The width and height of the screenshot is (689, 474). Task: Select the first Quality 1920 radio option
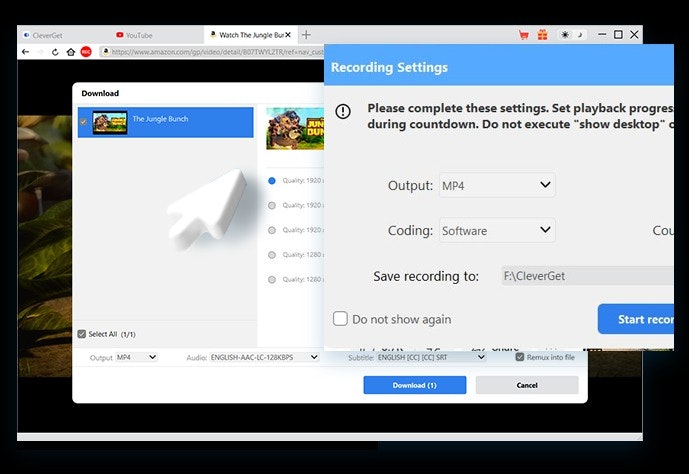[x=272, y=181]
